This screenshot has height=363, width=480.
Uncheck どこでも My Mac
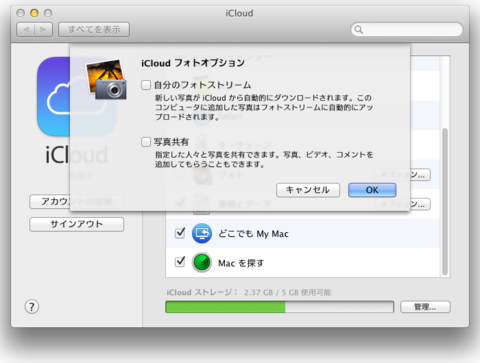pyautogui.click(x=180, y=233)
